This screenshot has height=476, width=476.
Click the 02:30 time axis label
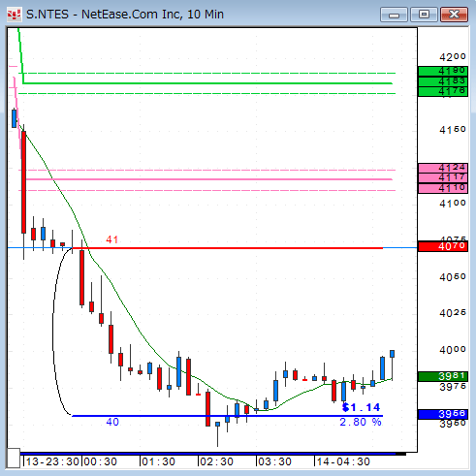pos(217,461)
